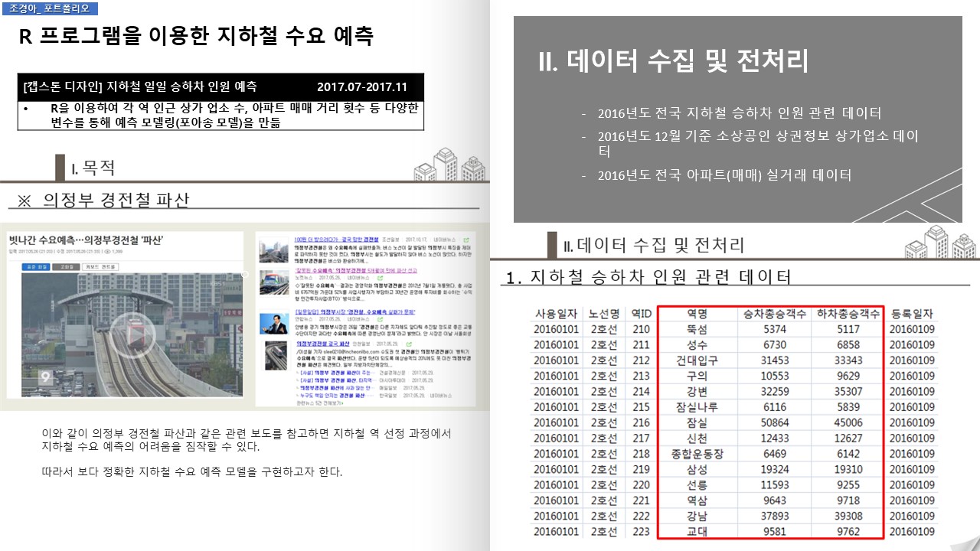Screen dimensions: 980x551
Task: Open the 키보드 컨트롤 option
Action: tap(100, 267)
